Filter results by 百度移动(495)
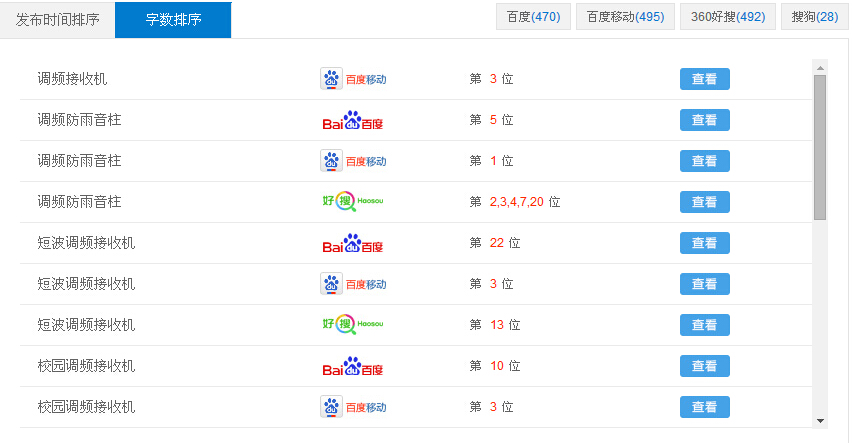 625,17
